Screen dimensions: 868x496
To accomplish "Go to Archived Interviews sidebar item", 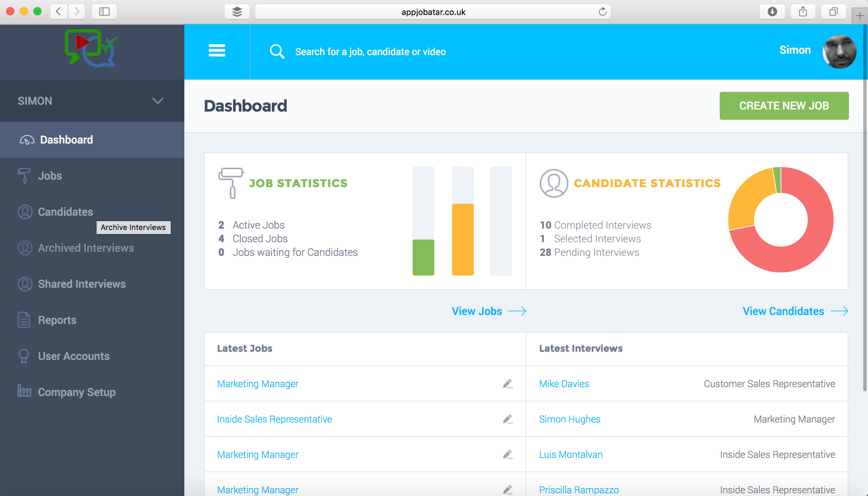I will [x=86, y=248].
